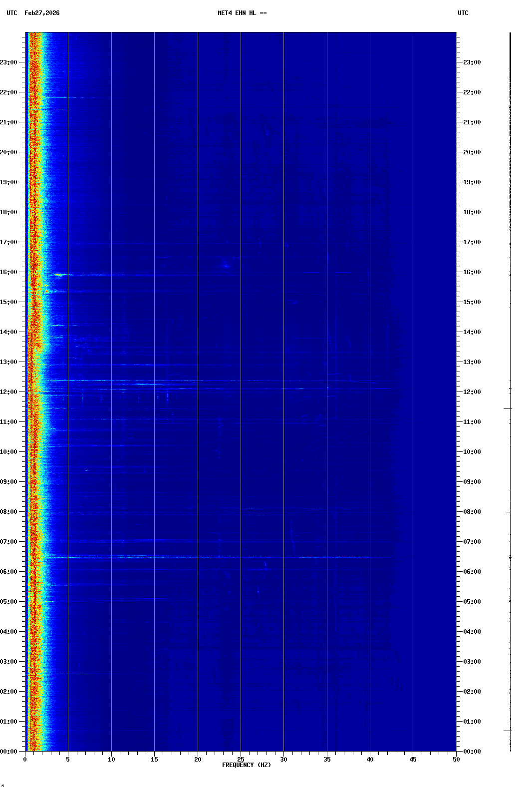Click the seismogram spike near 05:00

510,601
